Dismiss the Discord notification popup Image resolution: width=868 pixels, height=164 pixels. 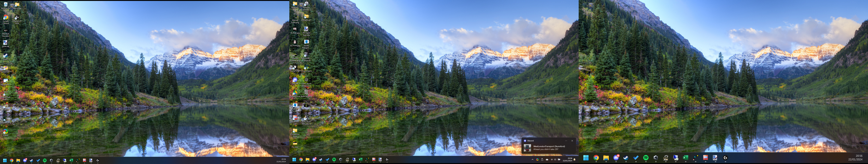click(572, 141)
